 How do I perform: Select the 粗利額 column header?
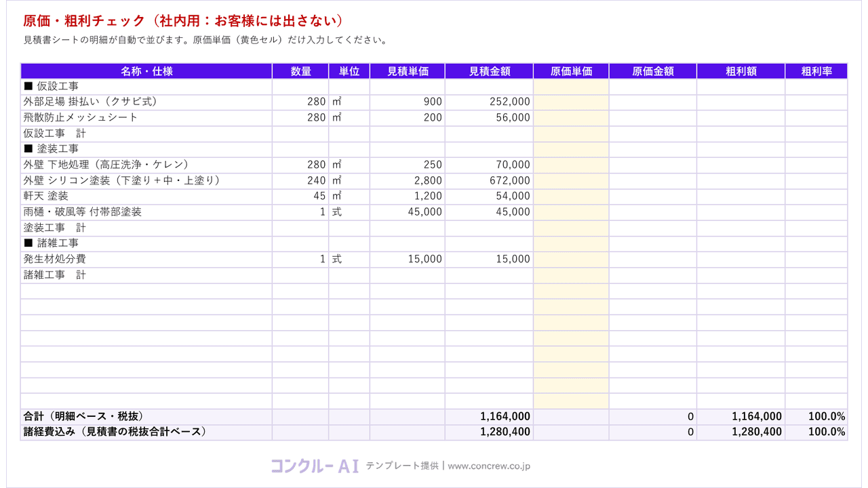(741, 71)
